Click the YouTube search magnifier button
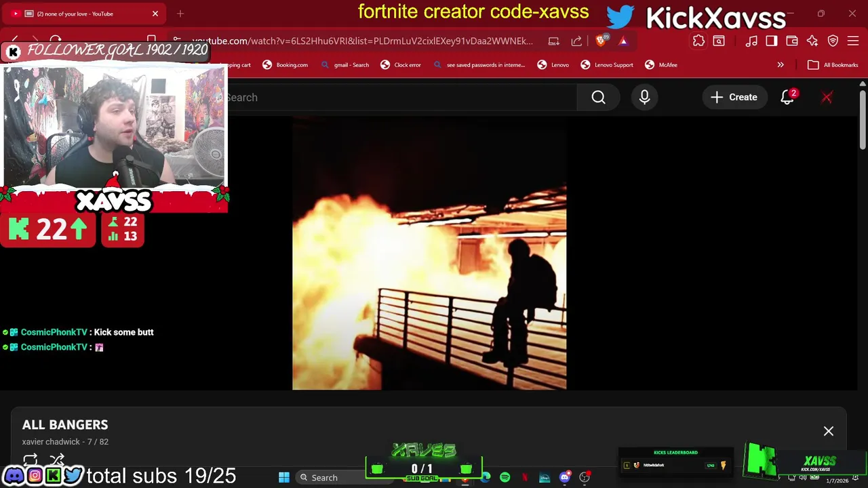Screen dimensions: 868x488 (x=598, y=98)
